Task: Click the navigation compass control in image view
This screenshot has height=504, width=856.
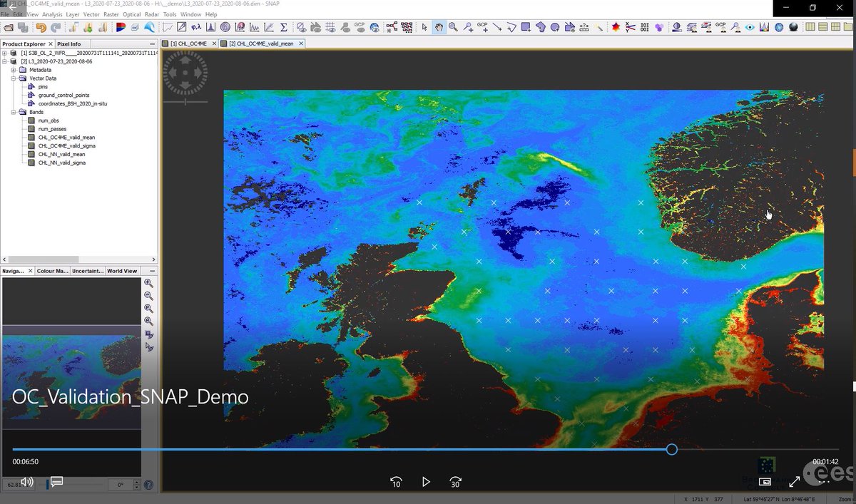Action: click(185, 72)
